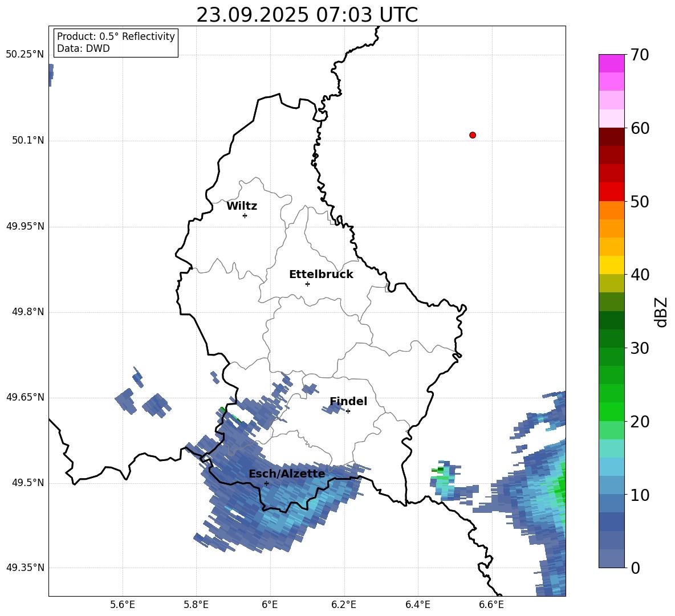The width and height of the screenshot is (675, 616).
Task: Click the 'Wiltz' label
Action: coord(242,206)
